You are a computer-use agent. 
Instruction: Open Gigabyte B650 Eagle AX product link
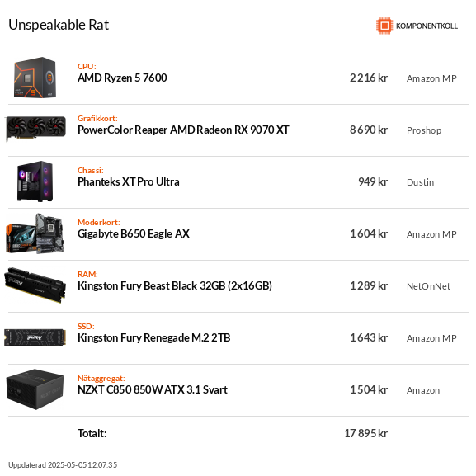(134, 234)
